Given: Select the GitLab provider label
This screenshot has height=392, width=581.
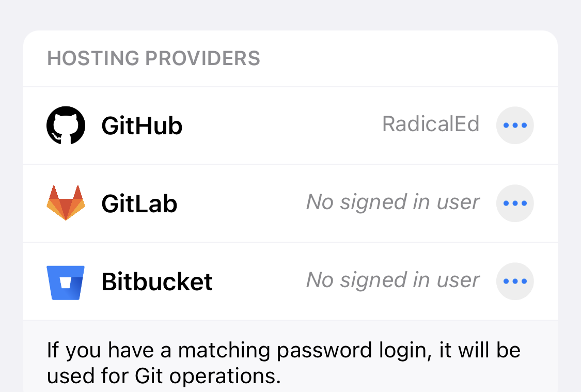Looking at the screenshot, I should 139,203.
